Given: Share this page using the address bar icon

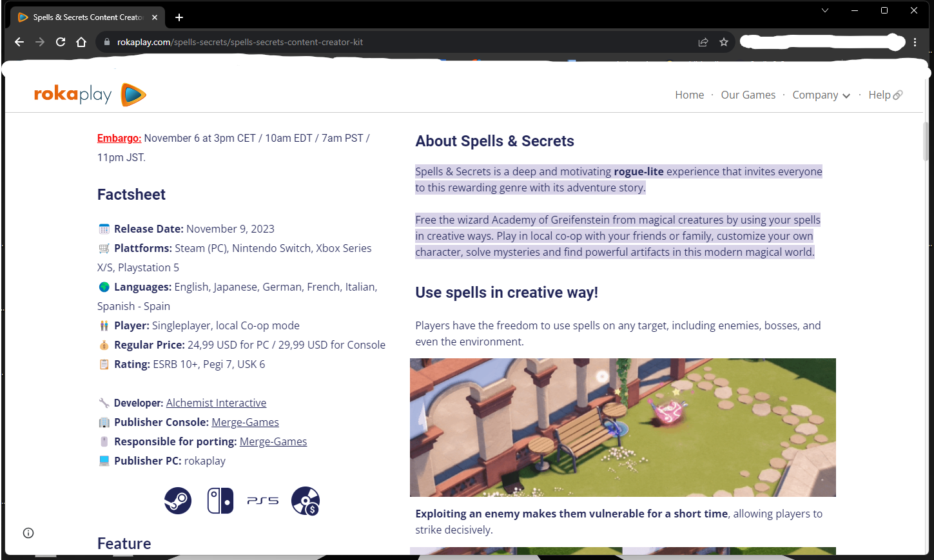Looking at the screenshot, I should pyautogui.click(x=703, y=42).
